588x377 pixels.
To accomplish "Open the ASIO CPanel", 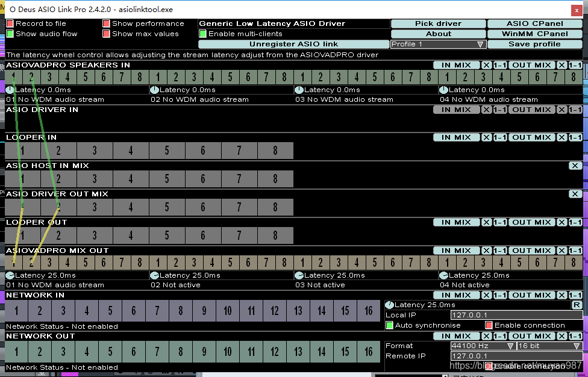I will (x=535, y=23).
